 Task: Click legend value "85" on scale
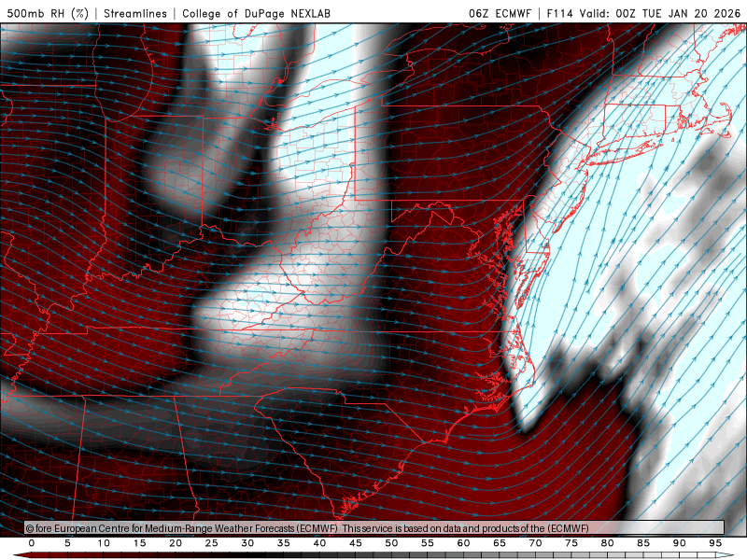[x=643, y=543]
